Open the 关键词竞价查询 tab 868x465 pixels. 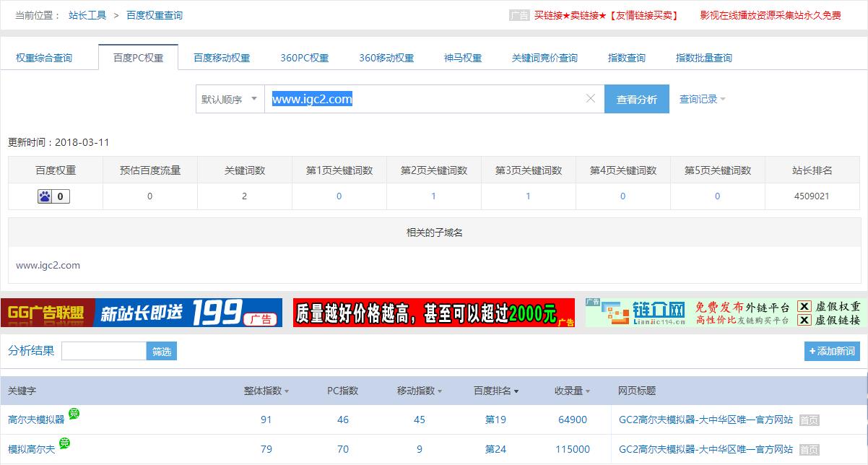click(x=544, y=58)
